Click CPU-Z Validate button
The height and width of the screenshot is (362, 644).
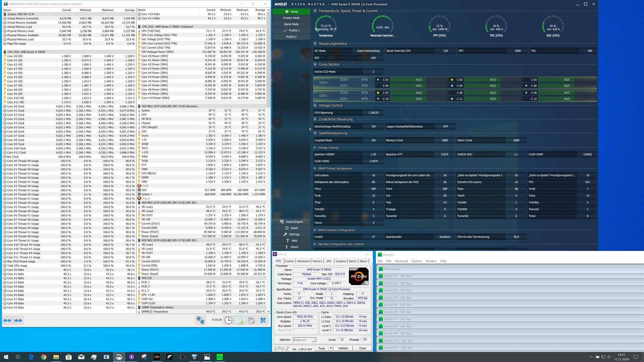point(343,348)
